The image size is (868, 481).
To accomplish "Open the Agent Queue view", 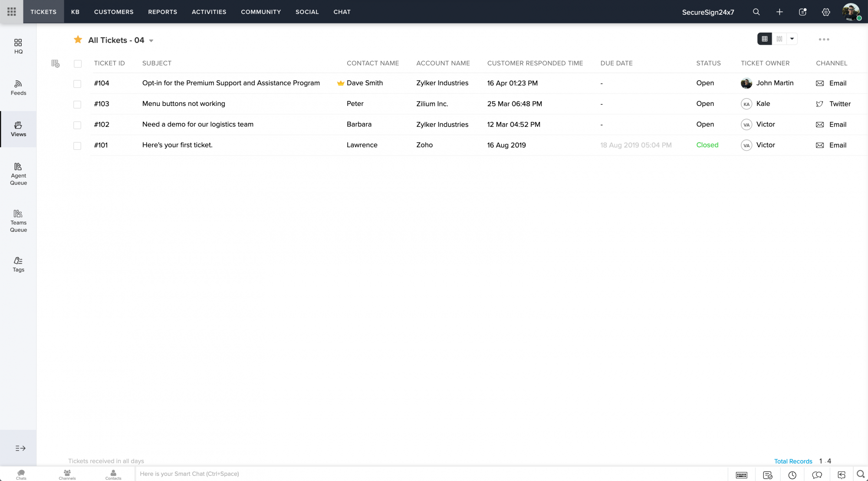I will point(18,174).
